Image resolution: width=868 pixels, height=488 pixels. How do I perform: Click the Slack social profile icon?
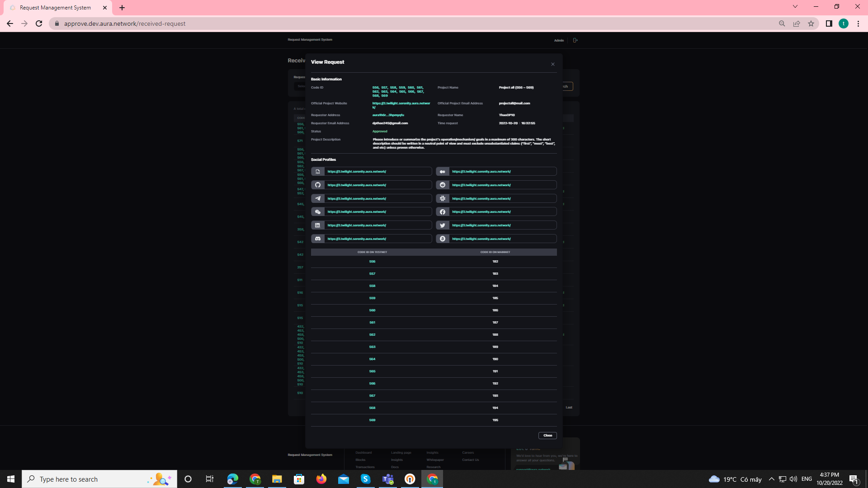(443, 198)
